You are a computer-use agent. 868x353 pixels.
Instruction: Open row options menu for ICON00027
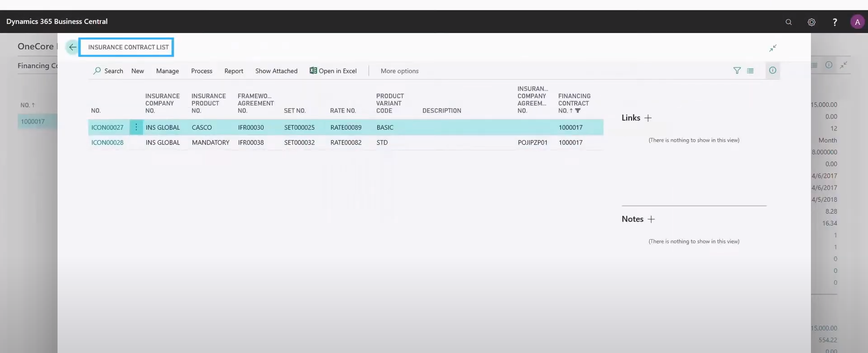click(136, 127)
